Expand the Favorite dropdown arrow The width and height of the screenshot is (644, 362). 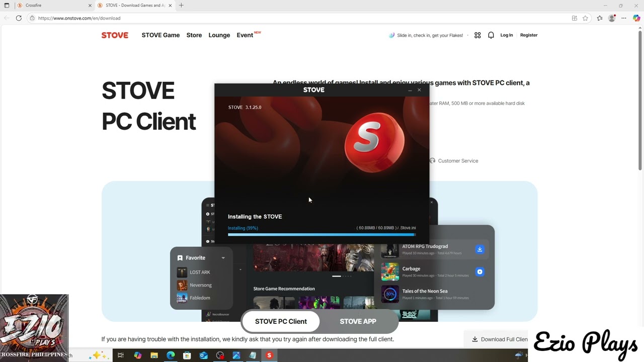coord(223,258)
